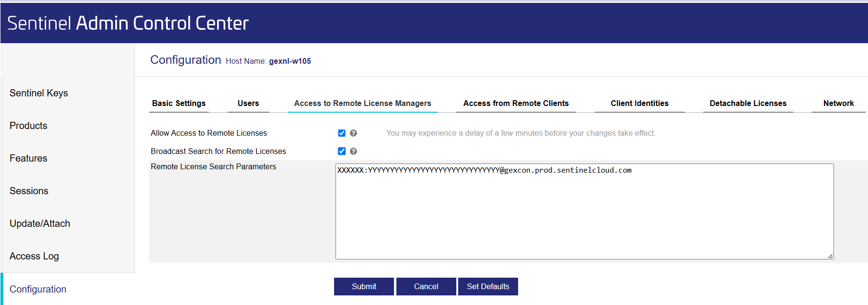Open the Access from Remote Clients tab
Viewport: 868px width, 305px height.
pos(516,103)
